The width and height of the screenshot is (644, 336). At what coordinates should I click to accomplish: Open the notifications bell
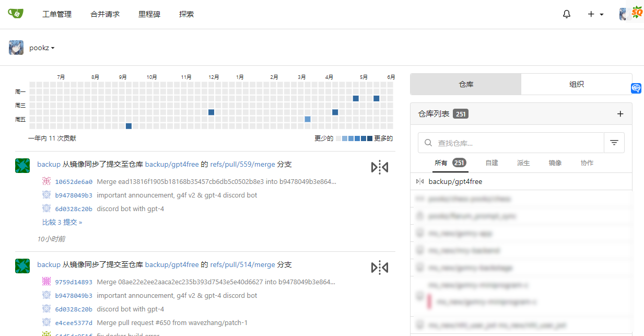pos(567,14)
